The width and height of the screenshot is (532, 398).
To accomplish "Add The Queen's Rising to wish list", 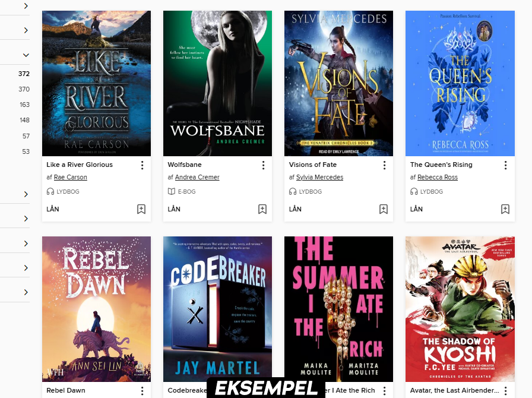I will [x=505, y=209].
